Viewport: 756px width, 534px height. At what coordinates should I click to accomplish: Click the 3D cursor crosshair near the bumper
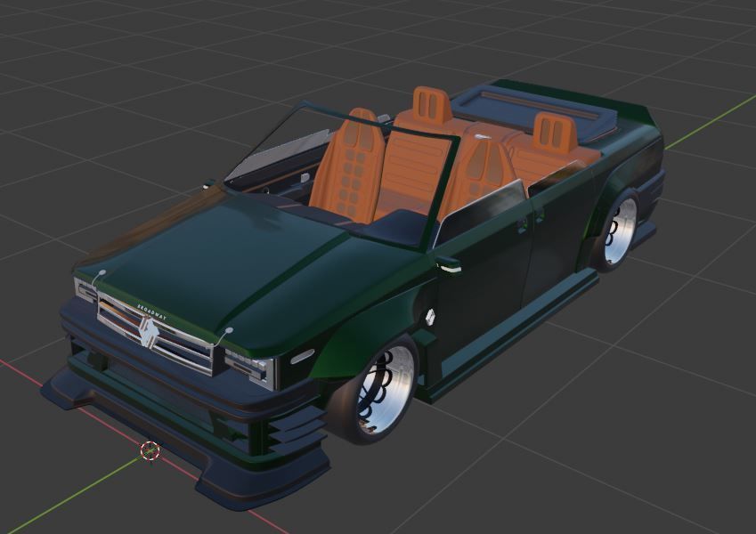(150, 450)
